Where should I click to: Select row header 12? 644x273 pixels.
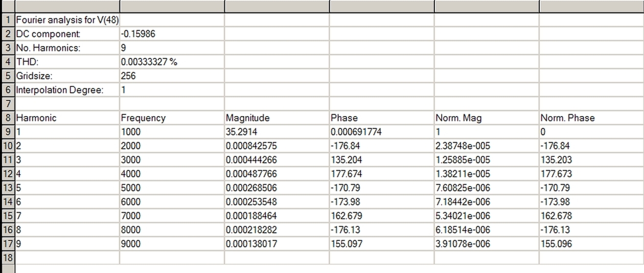(7, 174)
